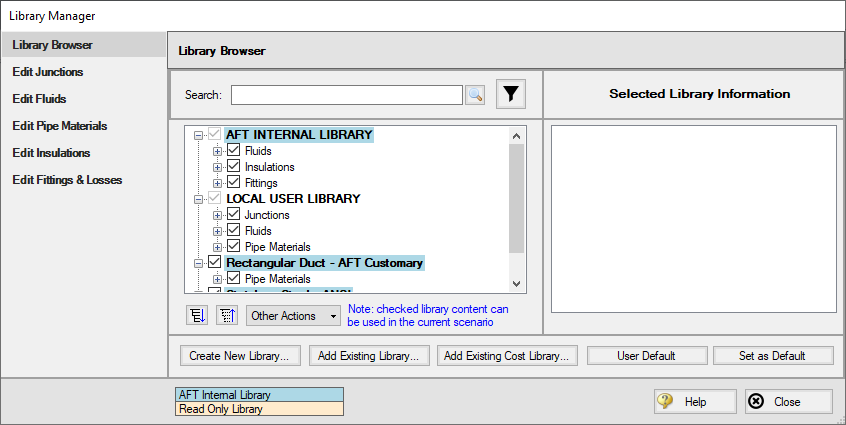This screenshot has width=846, height=425.
Task: Toggle AFT Internal Library Fluids checkbox
Action: click(x=234, y=150)
